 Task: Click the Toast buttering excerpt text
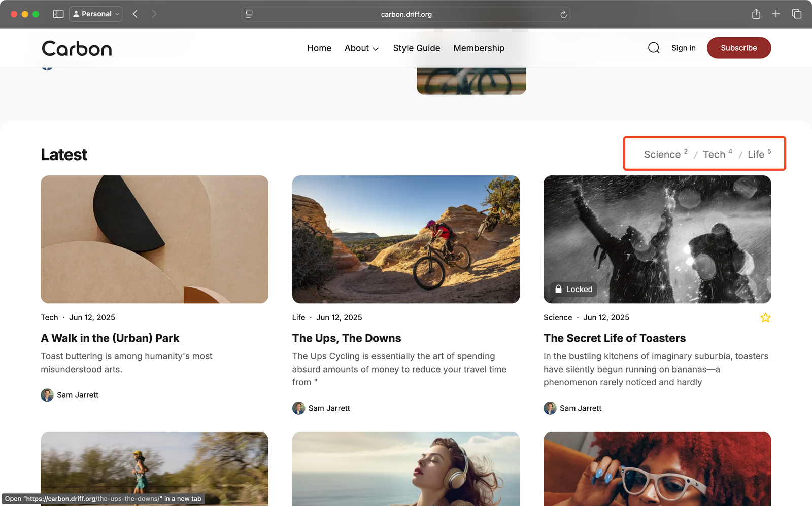point(126,363)
